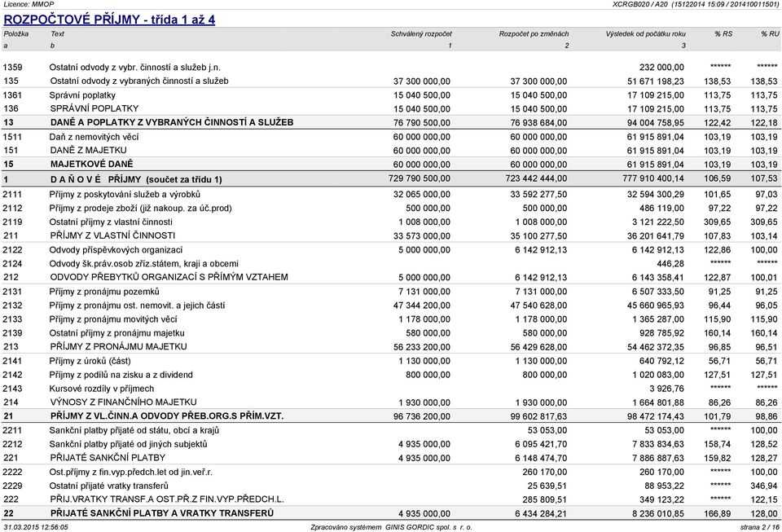
Task: Click percentage 309,65 in the % RS column
Action: [x=718, y=222]
